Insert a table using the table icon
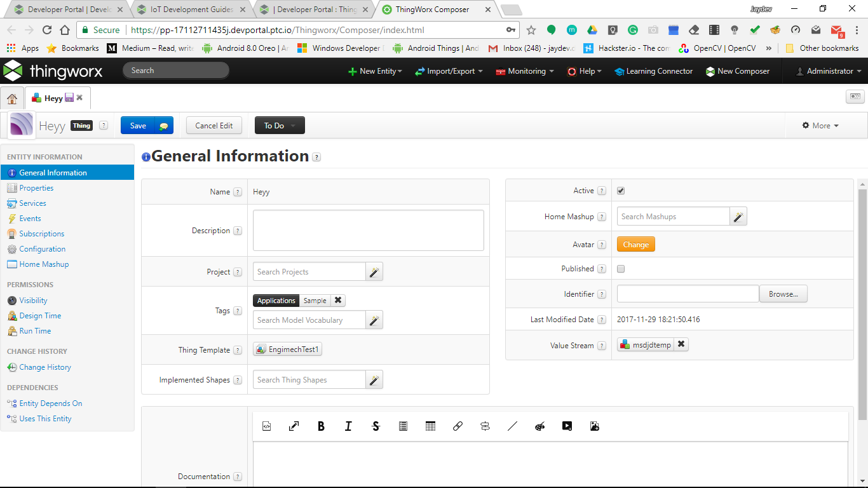 pyautogui.click(x=430, y=426)
